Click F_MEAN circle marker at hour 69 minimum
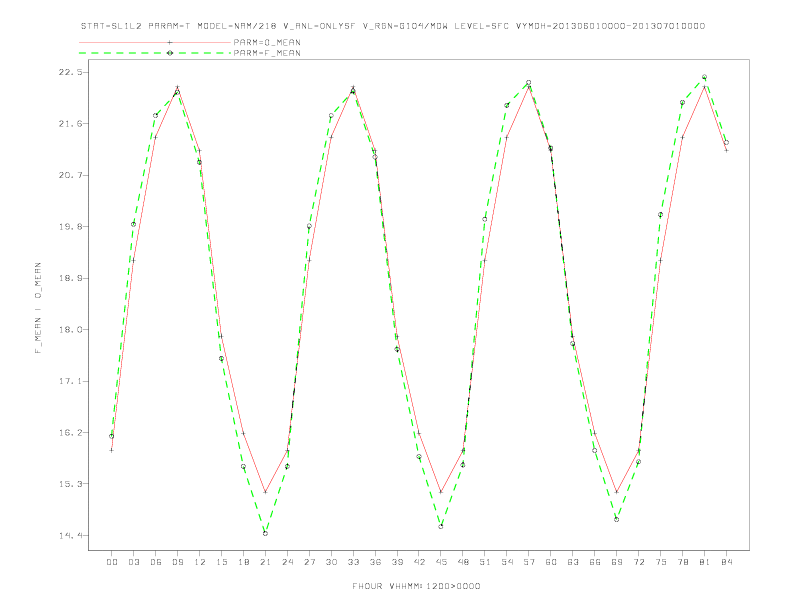 pos(617,519)
